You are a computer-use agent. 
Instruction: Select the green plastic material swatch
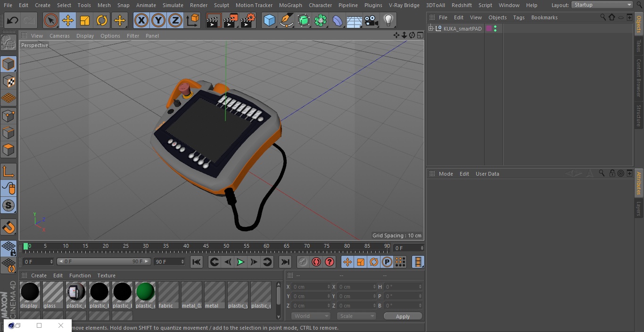pyautogui.click(x=145, y=295)
